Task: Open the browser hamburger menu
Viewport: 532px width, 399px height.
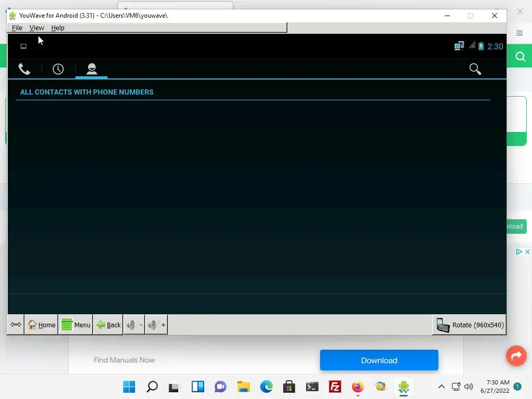Action: tap(520, 33)
